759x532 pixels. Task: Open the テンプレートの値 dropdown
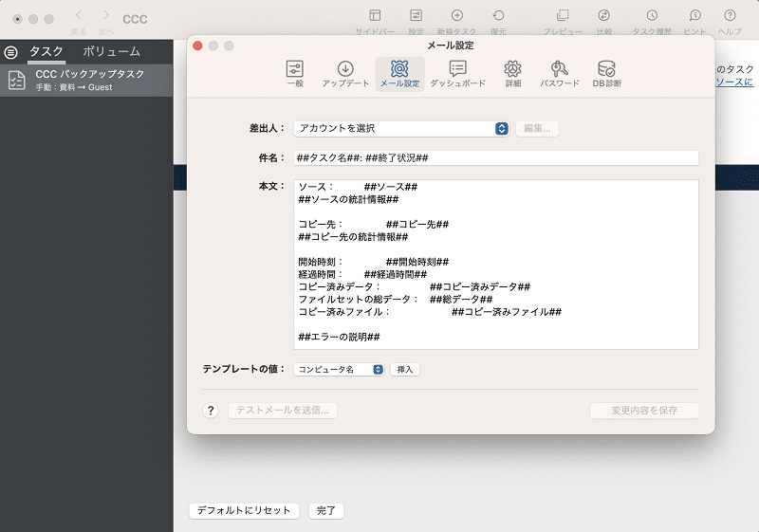point(339,370)
